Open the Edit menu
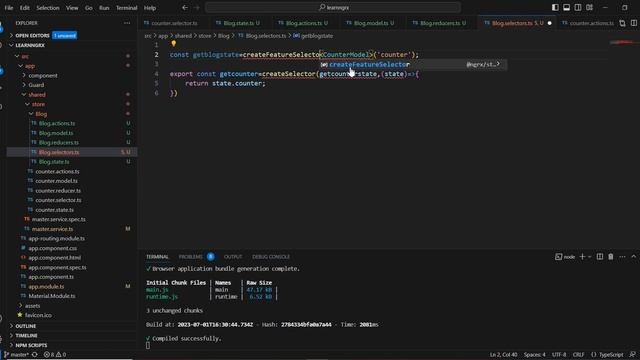 [24, 8]
